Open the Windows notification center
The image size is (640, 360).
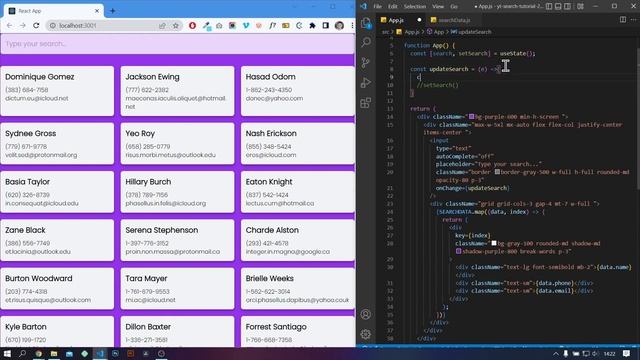click(627, 353)
